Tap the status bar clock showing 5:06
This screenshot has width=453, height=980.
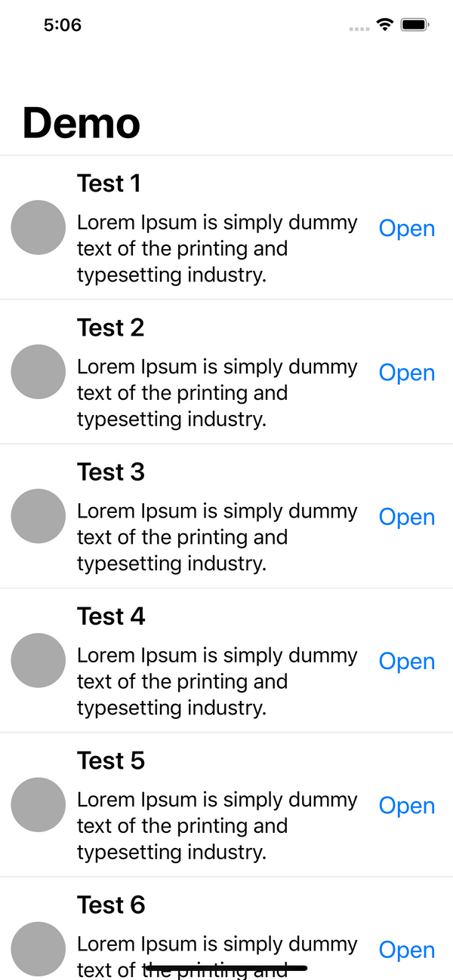coord(63,25)
